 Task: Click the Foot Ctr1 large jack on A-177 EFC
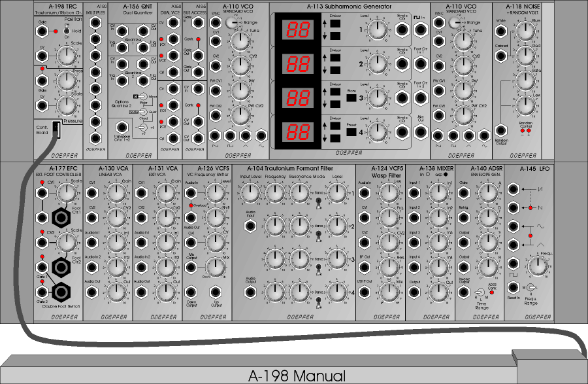61,217
